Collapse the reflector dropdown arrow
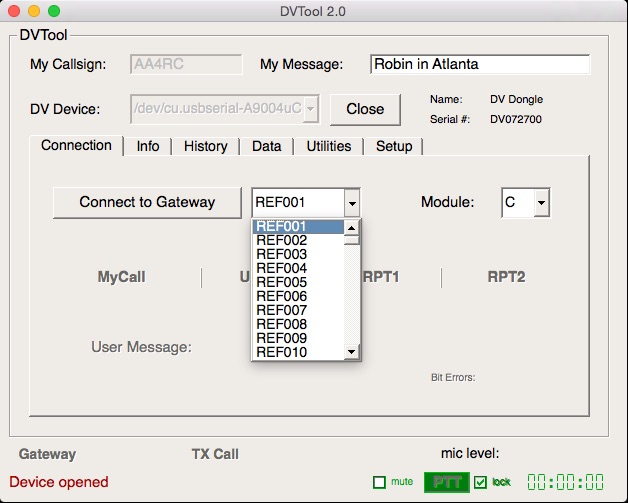The height and width of the screenshot is (503, 628). [x=351, y=203]
